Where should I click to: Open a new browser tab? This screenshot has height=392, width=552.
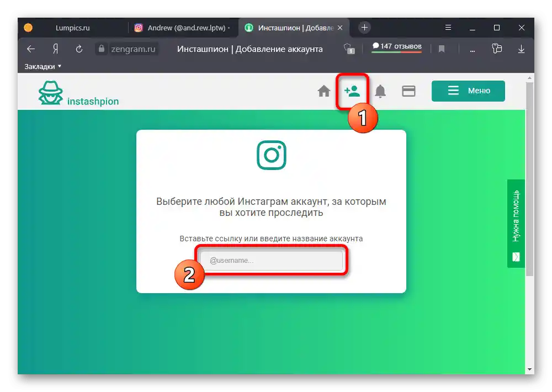pos(364,28)
